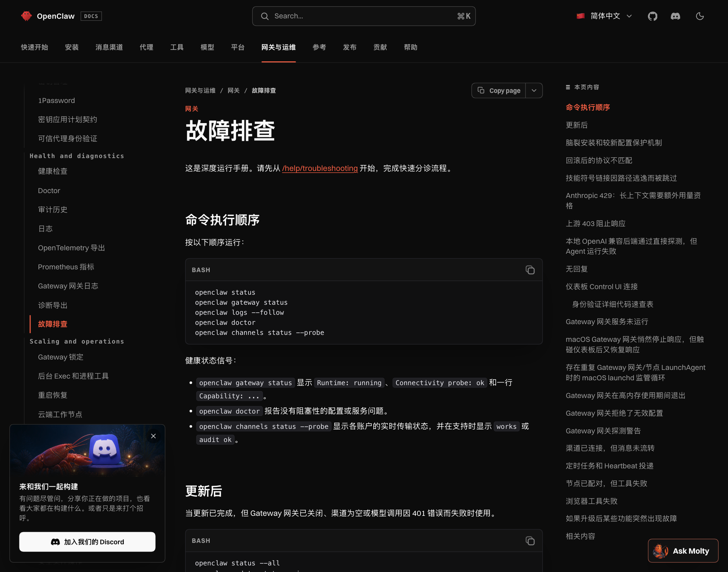The width and height of the screenshot is (728, 572).
Task: Open Gateway 锁定 sidebar page
Action: 61,357
